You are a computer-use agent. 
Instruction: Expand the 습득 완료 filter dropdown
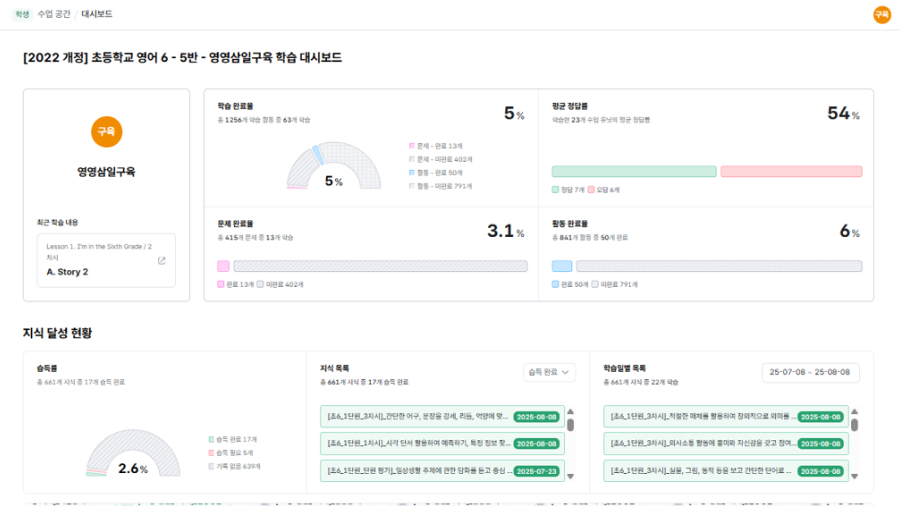[x=550, y=372]
